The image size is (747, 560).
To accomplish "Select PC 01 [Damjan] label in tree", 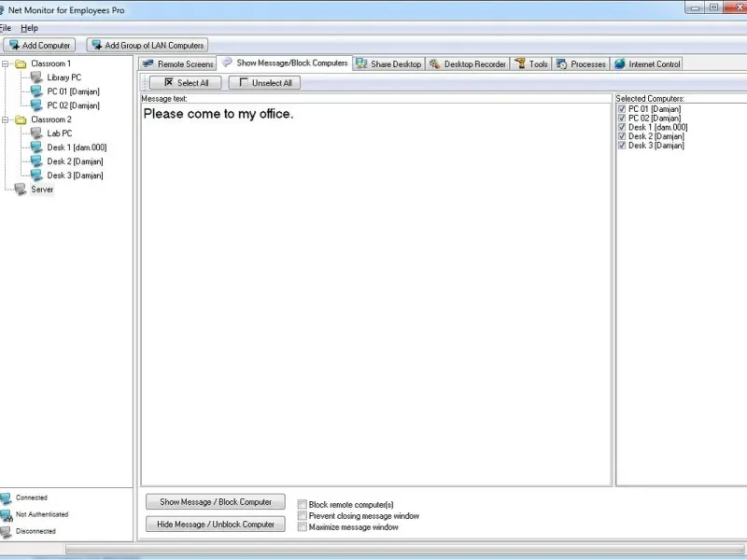I will tap(74, 91).
